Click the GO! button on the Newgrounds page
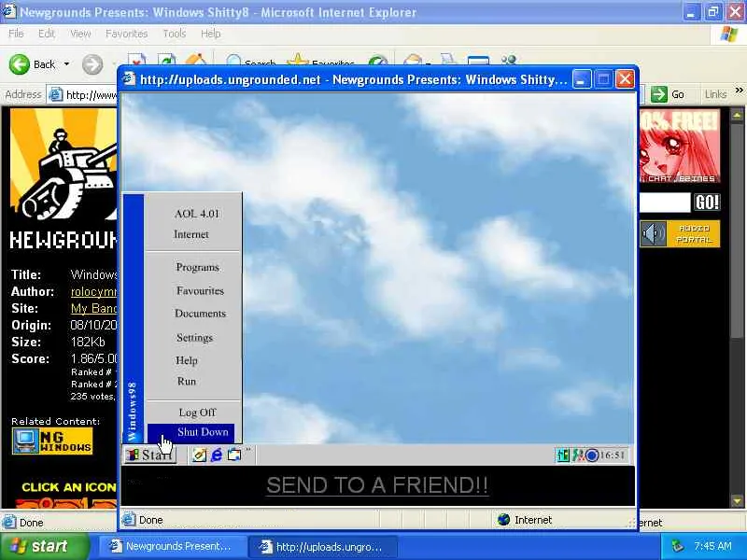Screen dimensions: 747x560 point(707,203)
